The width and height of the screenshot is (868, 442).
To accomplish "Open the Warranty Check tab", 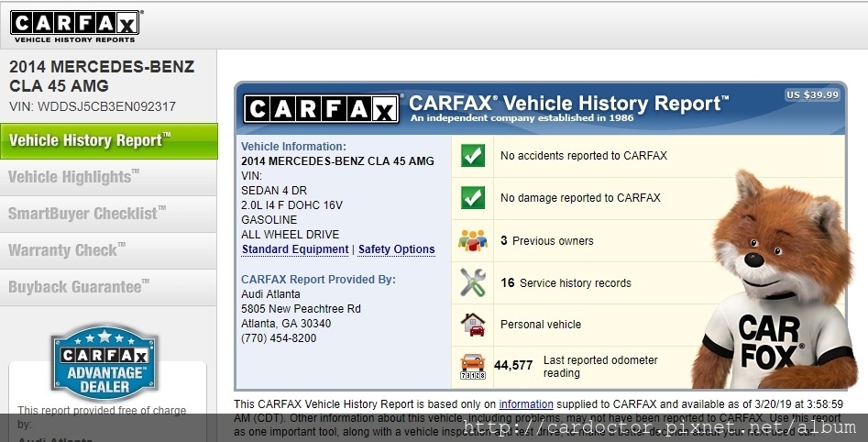I will pos(108,250).
